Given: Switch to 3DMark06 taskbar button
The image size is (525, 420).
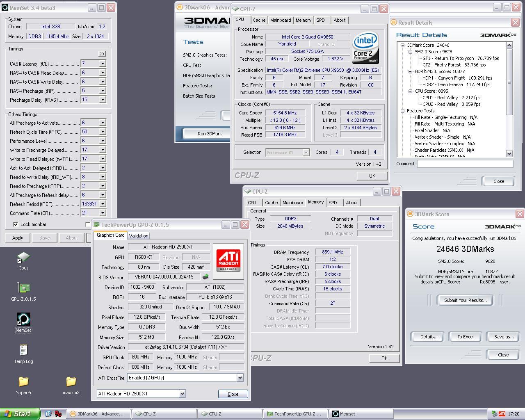Looking at the screenshot, I should pos(99,414).
